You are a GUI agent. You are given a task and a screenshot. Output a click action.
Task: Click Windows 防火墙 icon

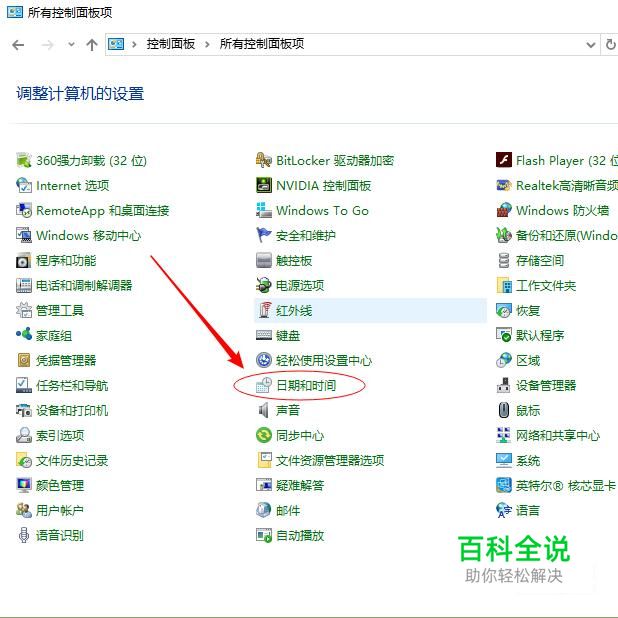[x=504, y=210]
